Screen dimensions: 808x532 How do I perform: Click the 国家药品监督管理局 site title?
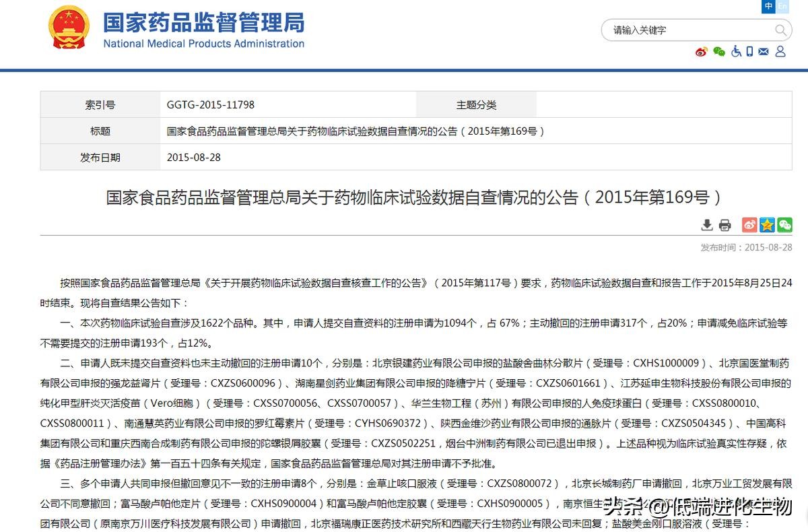[203, 23]
